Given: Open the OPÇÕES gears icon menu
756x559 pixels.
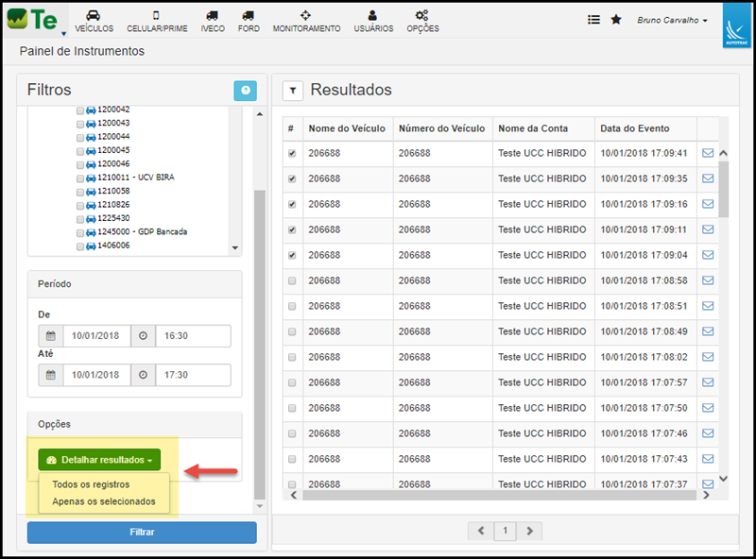Looking at the screenshot, I should [422, 21].
